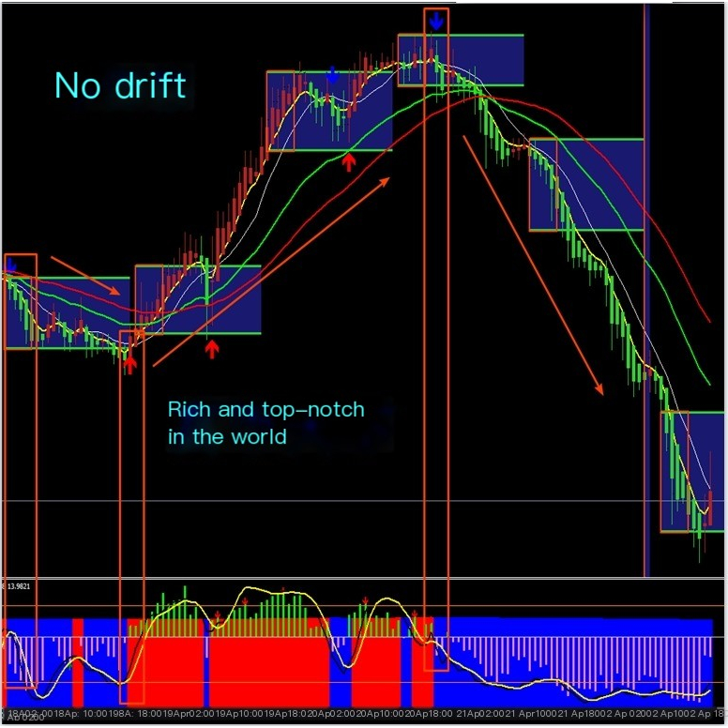The image size is (728, 728).
Task: Click the date labels on the time axis
Action: [x=364, y=715]
